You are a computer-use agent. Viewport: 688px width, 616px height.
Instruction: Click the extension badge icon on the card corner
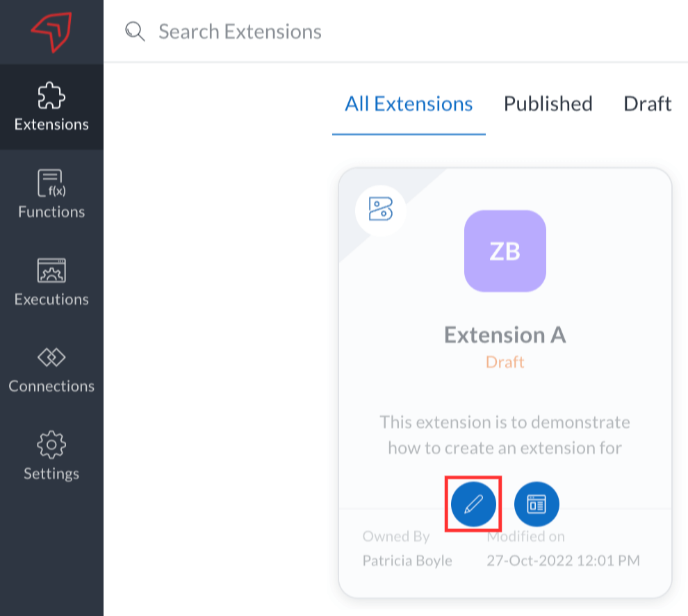381,210
